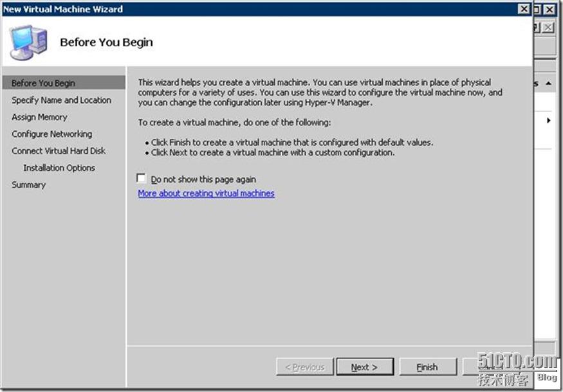563x392 pixels.
Task: Click the disabled Previous button
Action: coord(305,367)
